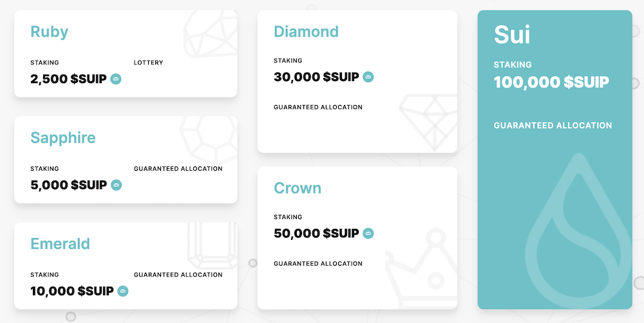Click the 2,500 $SUIP staking amount
This screenshot has width=644, height=323.
pyautogui.click(x=68, y=79)
